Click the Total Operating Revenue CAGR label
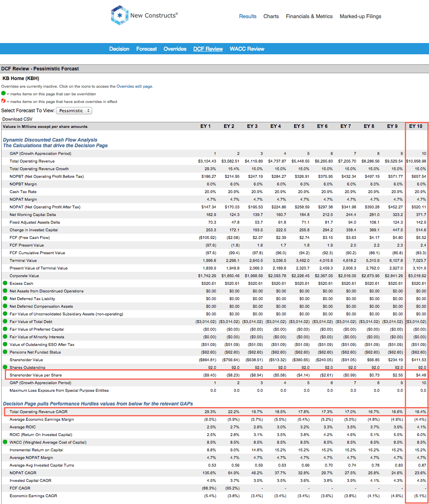Image resolution: width=429 pixels, height=504 pixels. [39, 412]
